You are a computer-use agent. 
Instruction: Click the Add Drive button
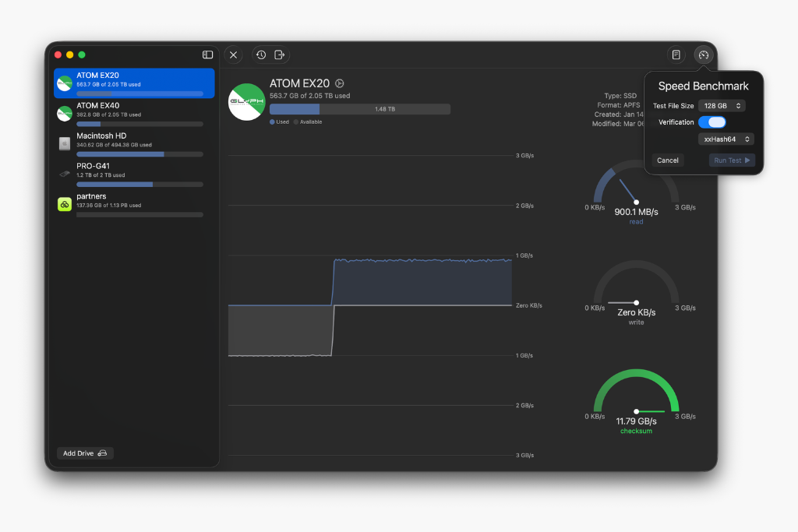[85, 453]
